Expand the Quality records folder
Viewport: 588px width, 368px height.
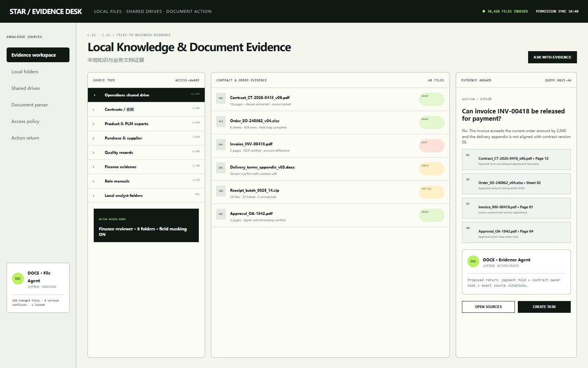click(x=94, y=152)
